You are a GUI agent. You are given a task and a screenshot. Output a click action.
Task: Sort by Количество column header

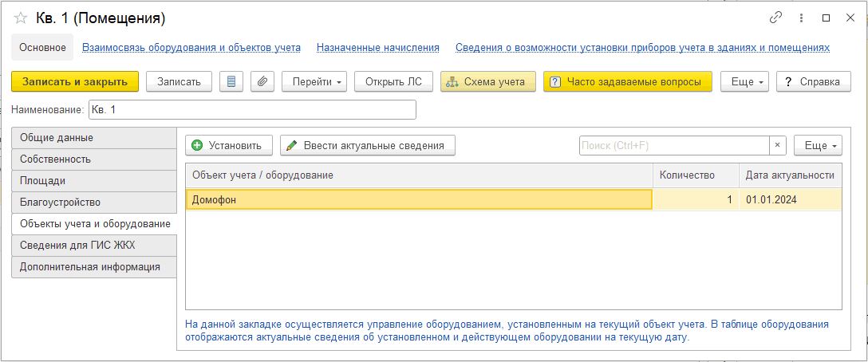pos(696,175)
